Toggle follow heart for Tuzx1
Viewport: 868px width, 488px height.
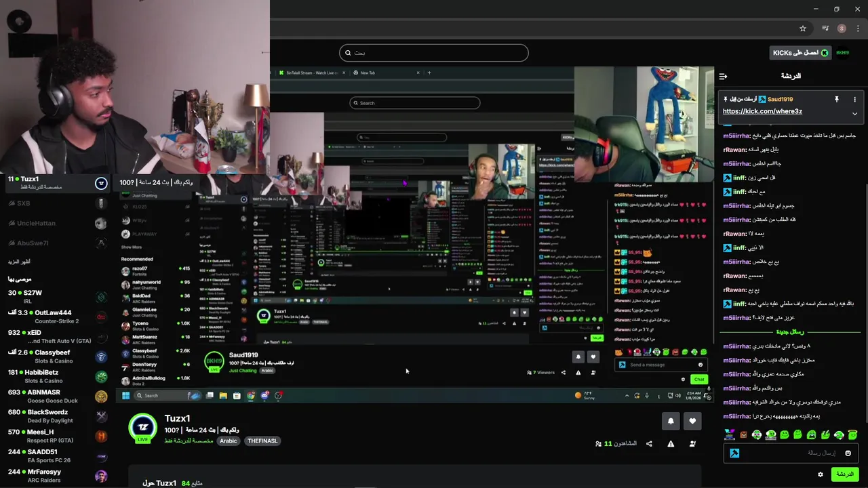pyautogui.click(x=692, y=421)
